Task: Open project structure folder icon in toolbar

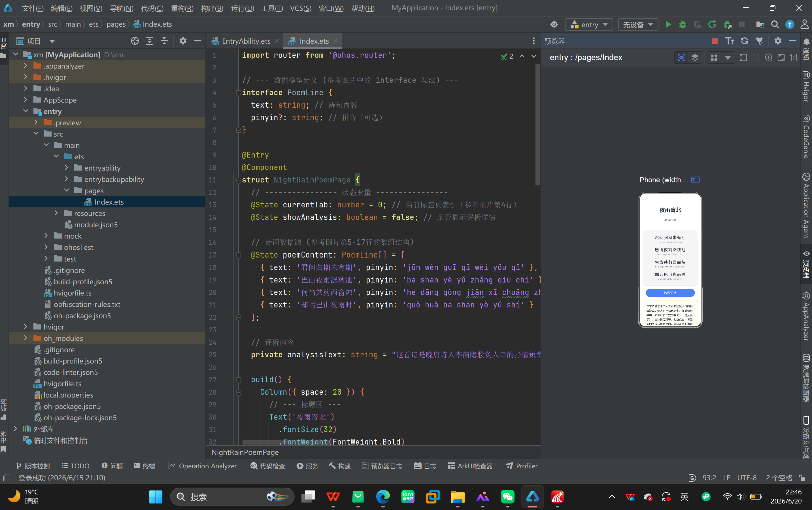Action: point(760,24)
